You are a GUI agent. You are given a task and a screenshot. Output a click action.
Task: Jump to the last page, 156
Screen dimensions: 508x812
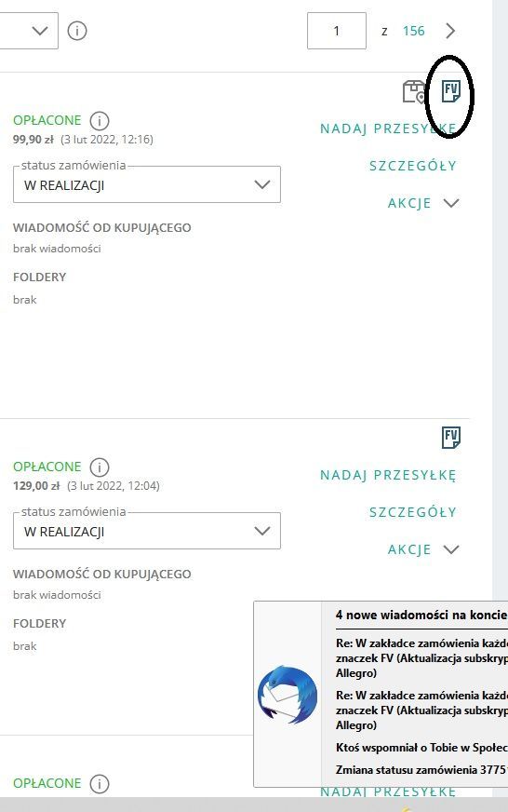click(x=414, y=31)
